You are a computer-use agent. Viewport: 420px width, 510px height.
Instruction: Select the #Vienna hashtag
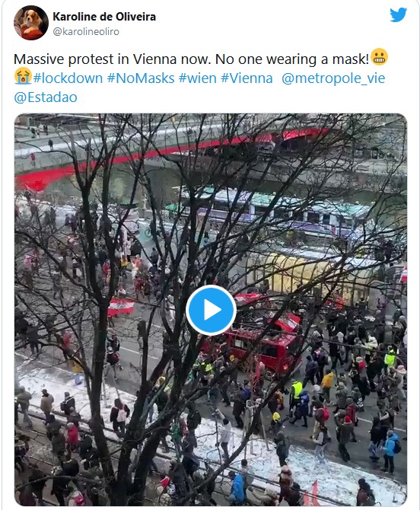[x=247, y=78]
